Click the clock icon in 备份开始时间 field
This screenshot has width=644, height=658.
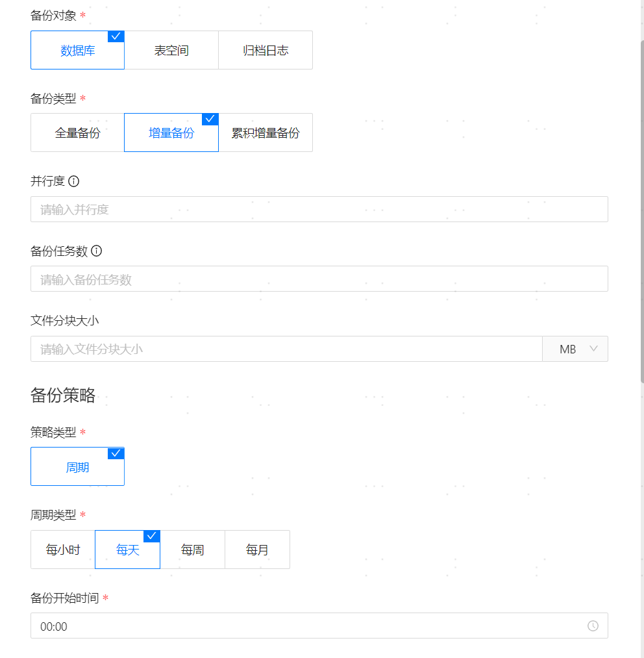click(x=593, y=626)
